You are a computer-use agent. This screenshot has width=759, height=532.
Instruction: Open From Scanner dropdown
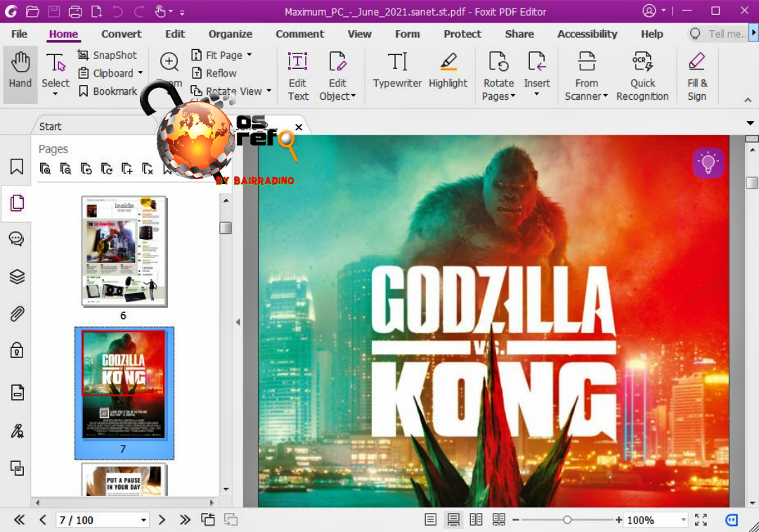605,96
